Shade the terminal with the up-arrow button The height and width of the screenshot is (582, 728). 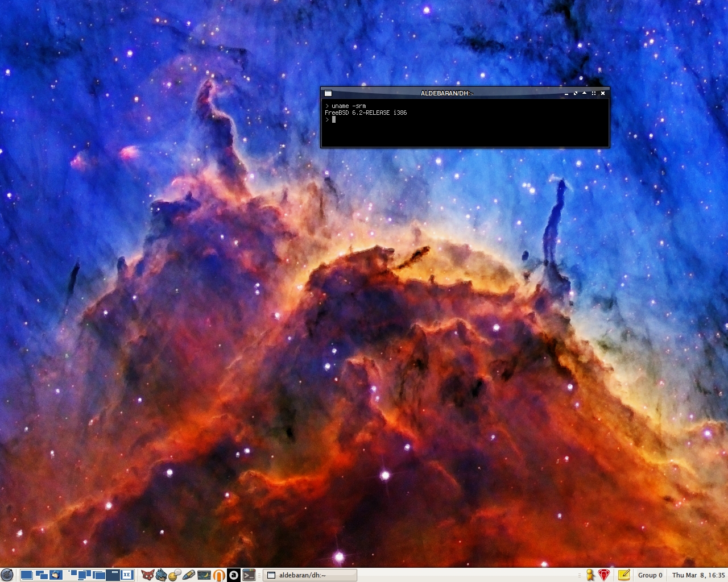[584, 93]
